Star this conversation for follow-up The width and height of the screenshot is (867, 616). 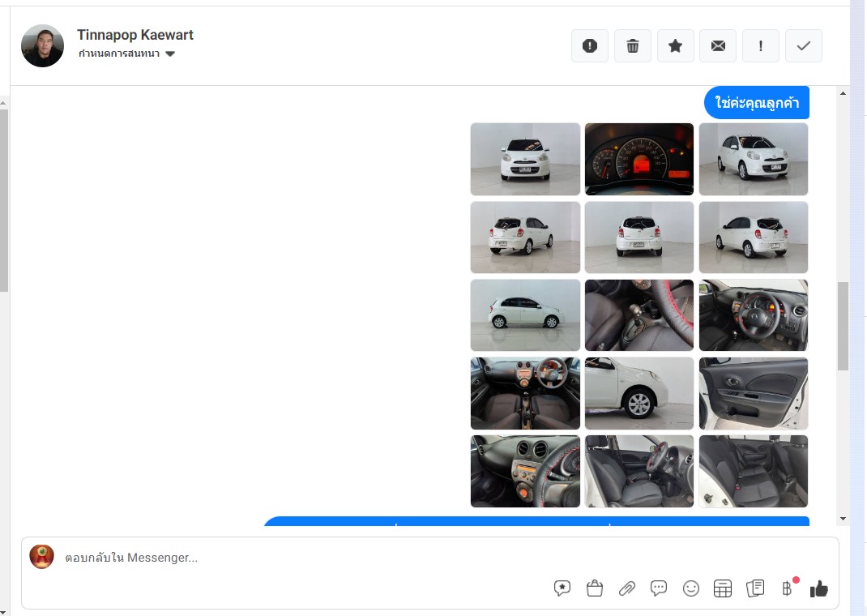675,46
